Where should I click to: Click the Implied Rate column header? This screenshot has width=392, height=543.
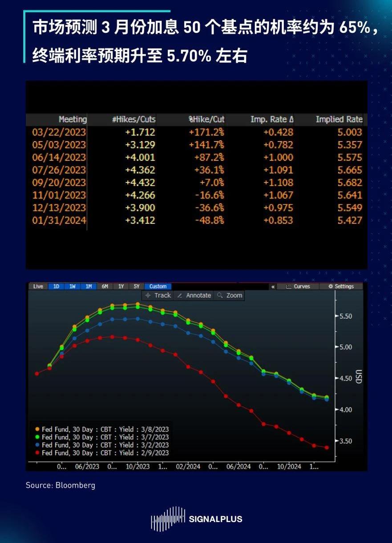click(x=339, y=119)
